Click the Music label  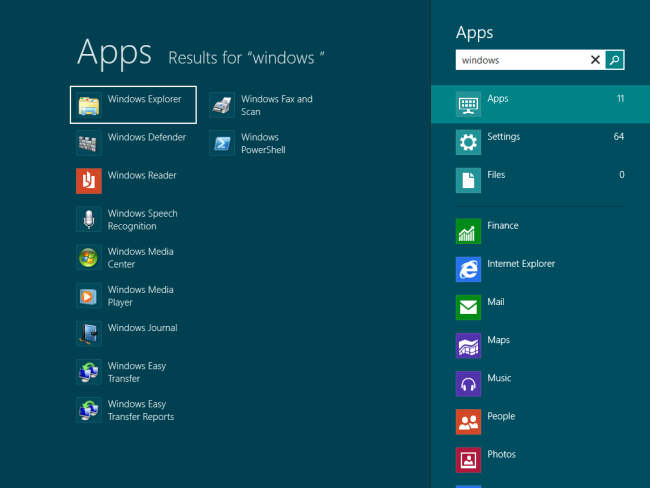(x=499, y=378)
